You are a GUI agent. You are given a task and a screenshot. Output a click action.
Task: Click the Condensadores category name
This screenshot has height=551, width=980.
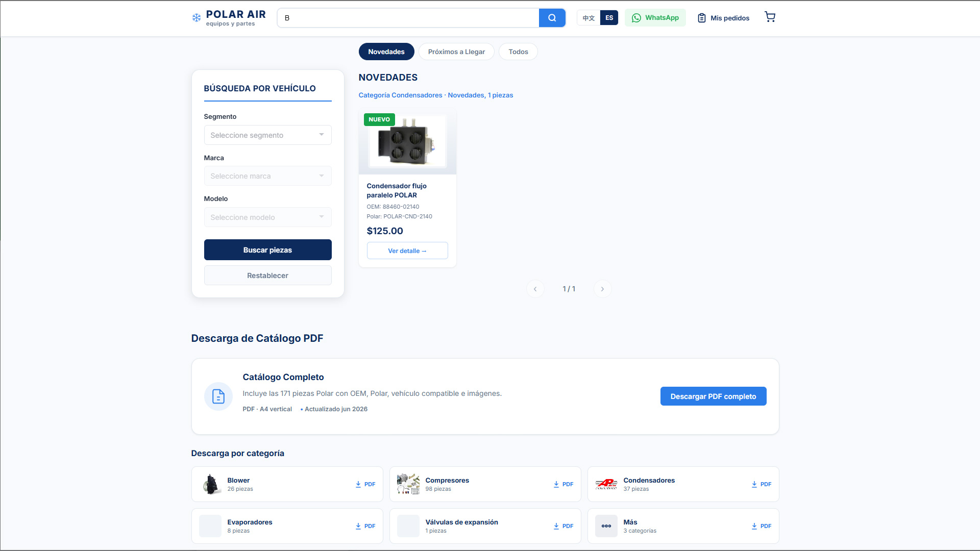(x=649, y=480)
